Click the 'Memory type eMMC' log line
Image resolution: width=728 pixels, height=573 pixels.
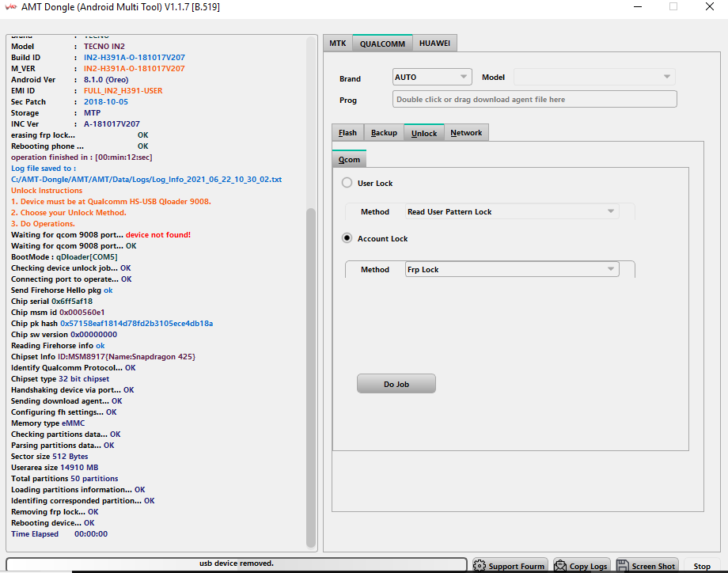coord(47,423)
